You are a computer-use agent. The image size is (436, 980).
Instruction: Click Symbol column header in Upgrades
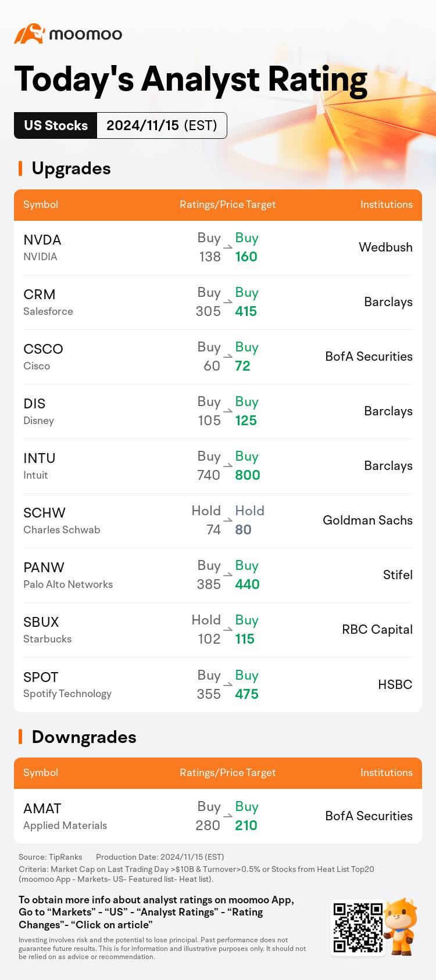point(41,204)
